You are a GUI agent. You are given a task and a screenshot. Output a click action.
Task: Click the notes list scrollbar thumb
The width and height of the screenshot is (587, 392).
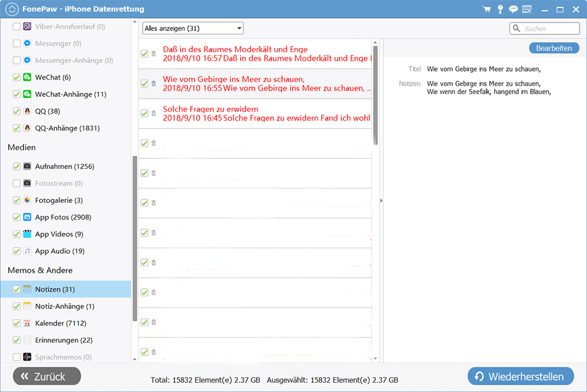(x=375, y=95)
